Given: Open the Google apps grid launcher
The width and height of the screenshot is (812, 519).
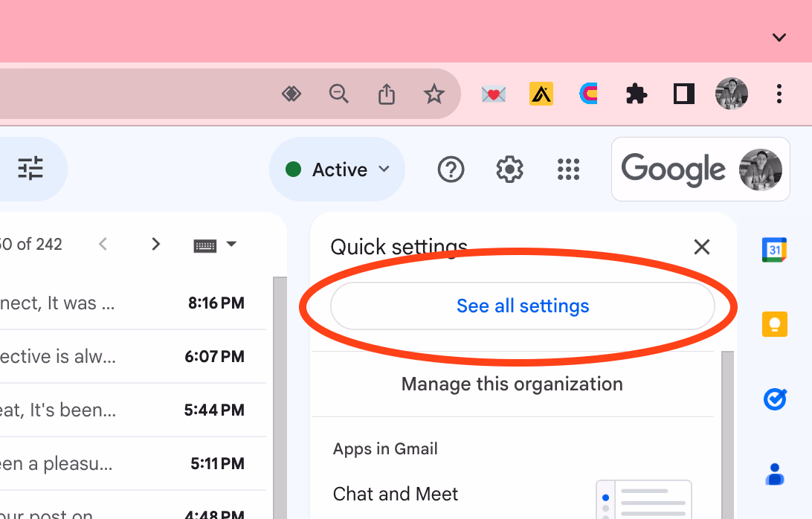Looking at the screenshot, I should click(568, 170).
